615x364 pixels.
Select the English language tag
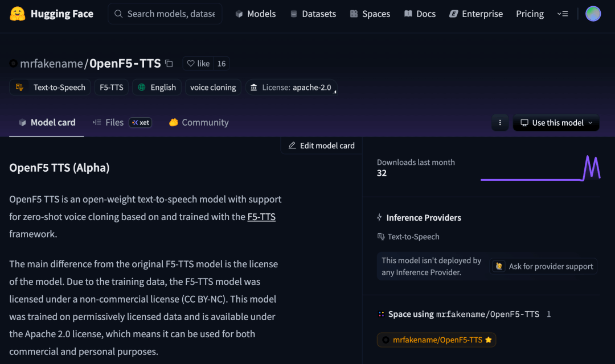click(157, 87)
